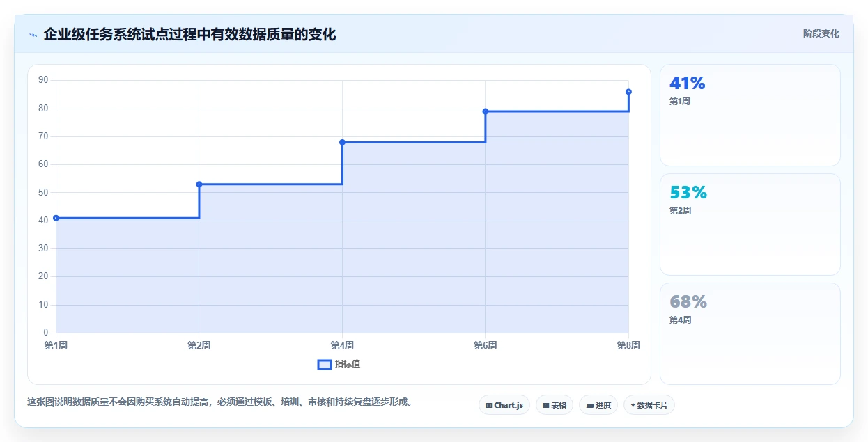Select the 第2周 data point at 53
This screenshot has height=442, width=868.
tap(199, 184)
